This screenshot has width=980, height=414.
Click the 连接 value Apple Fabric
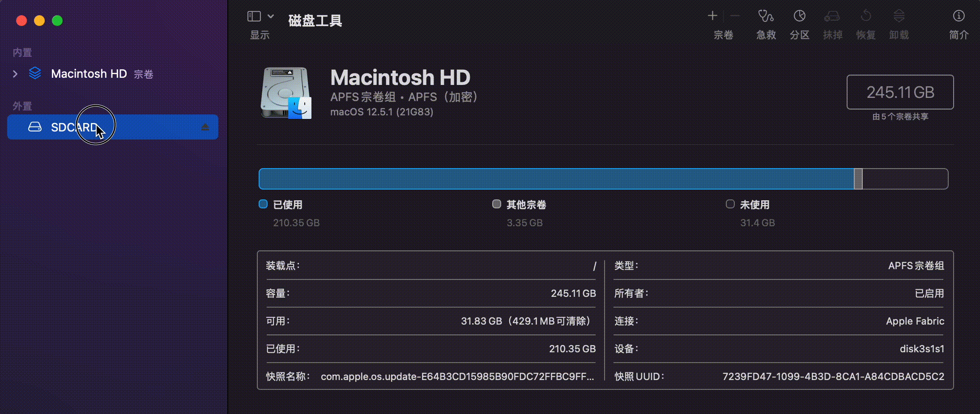915,321
